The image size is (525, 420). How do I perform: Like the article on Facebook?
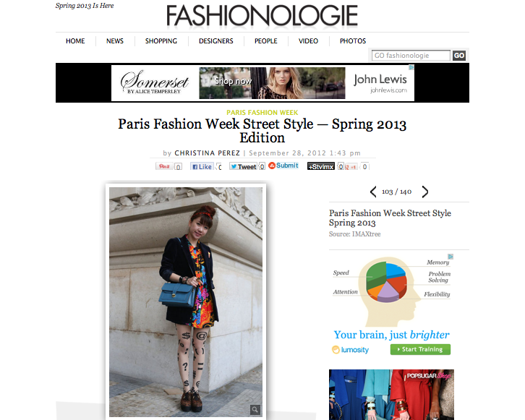click(202, 166)
